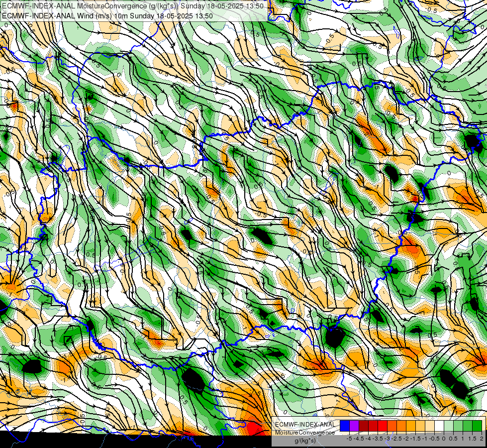Screen dimensions: 487x448
Task: Click the purple legend swatch
Action: click(x=354, y=426)
